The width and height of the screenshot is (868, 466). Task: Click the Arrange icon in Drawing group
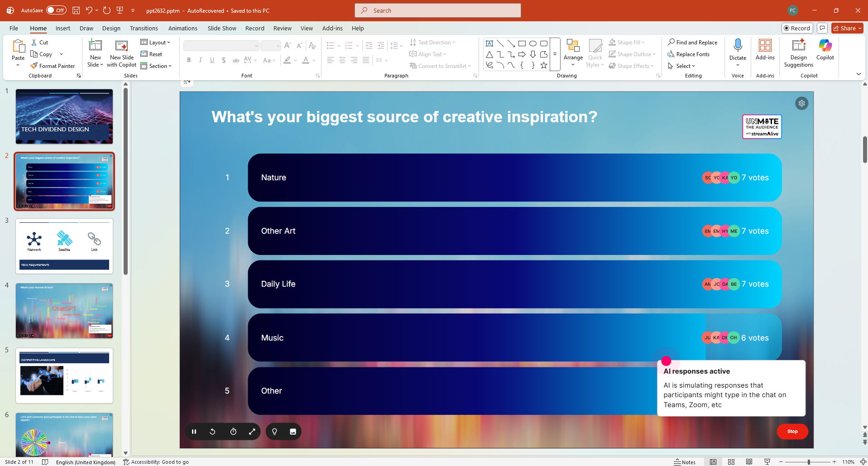tap(573, 50)
